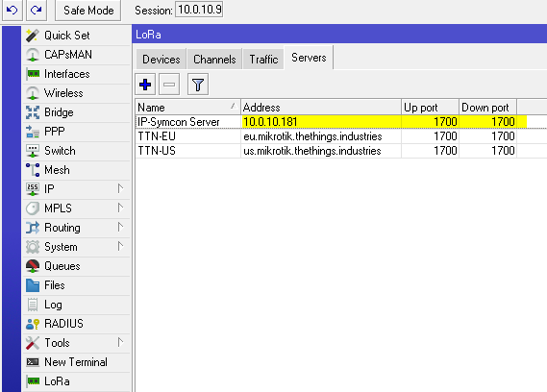547x392 pixels.
Task: Open the System gear icon
Action: click(x=33, y=247)
